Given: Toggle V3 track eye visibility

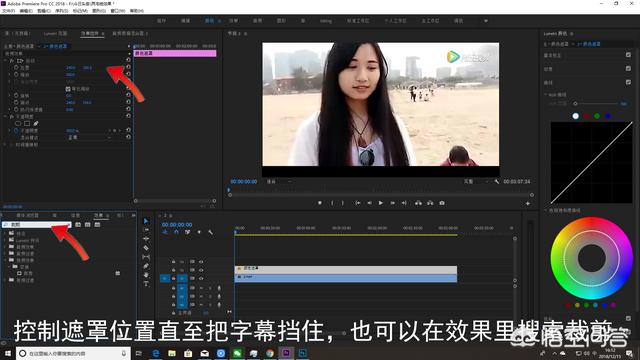Looking at the screenshot, I should point(201,262).
